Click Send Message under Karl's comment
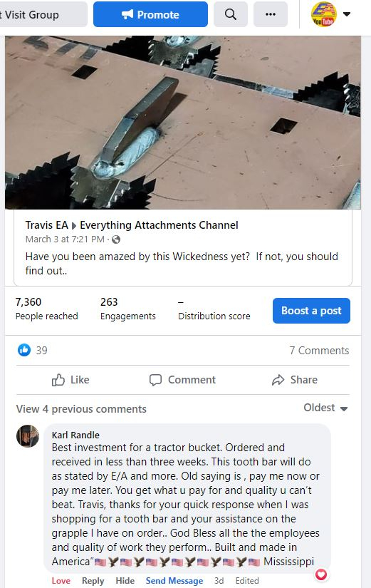 click(x=174, y=580)
